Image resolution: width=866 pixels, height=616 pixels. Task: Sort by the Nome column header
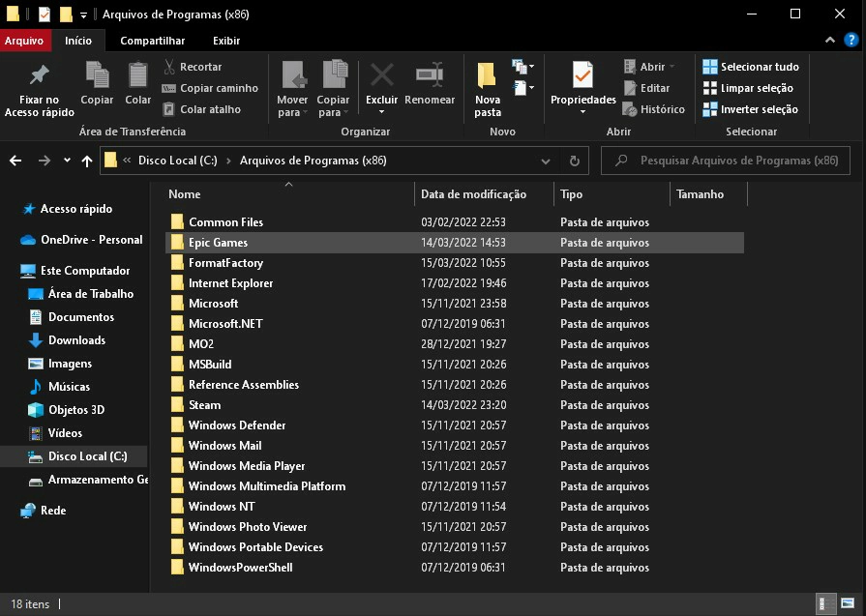coord(185,194)
